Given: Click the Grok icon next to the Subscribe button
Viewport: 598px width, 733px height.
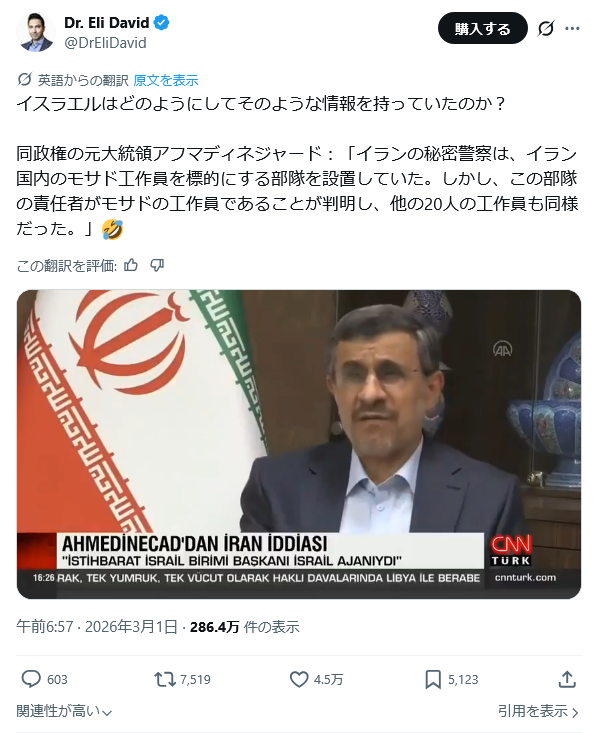Looking at the screenshot, I should [546, 29].
